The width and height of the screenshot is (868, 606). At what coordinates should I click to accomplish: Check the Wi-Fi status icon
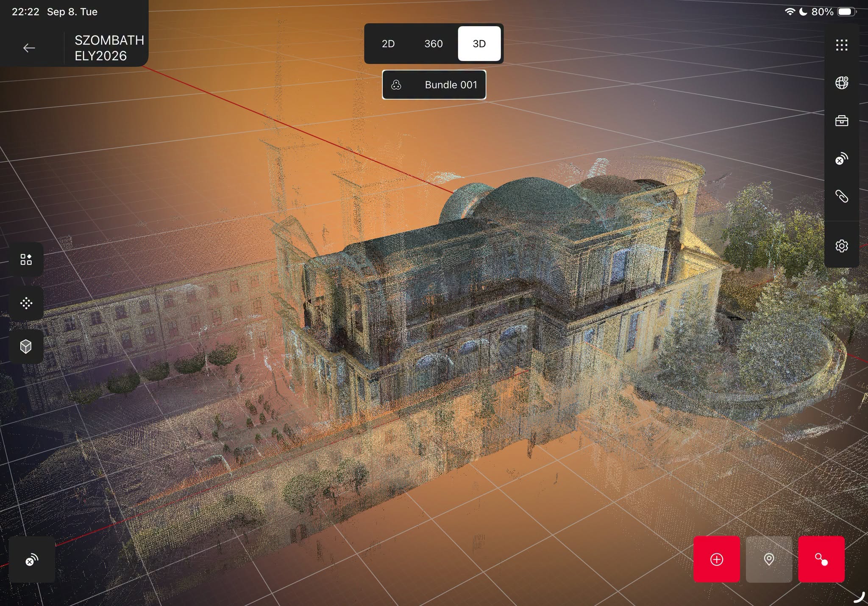click(790, 12)
